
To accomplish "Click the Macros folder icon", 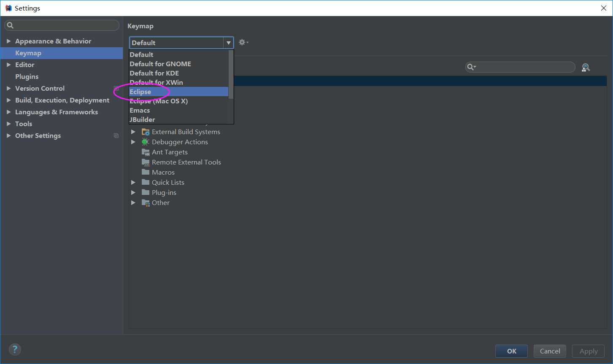I will tap(146, 172).
